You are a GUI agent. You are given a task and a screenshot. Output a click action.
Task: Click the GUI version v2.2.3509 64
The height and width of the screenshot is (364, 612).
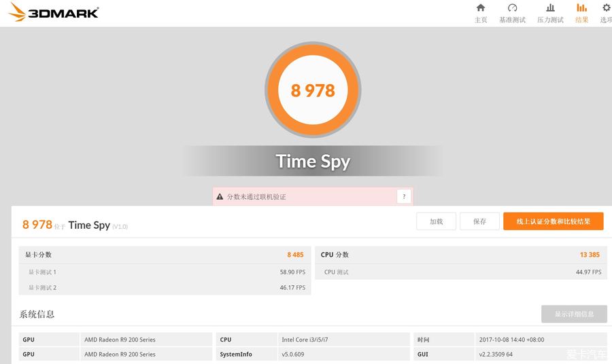[496, 354]
